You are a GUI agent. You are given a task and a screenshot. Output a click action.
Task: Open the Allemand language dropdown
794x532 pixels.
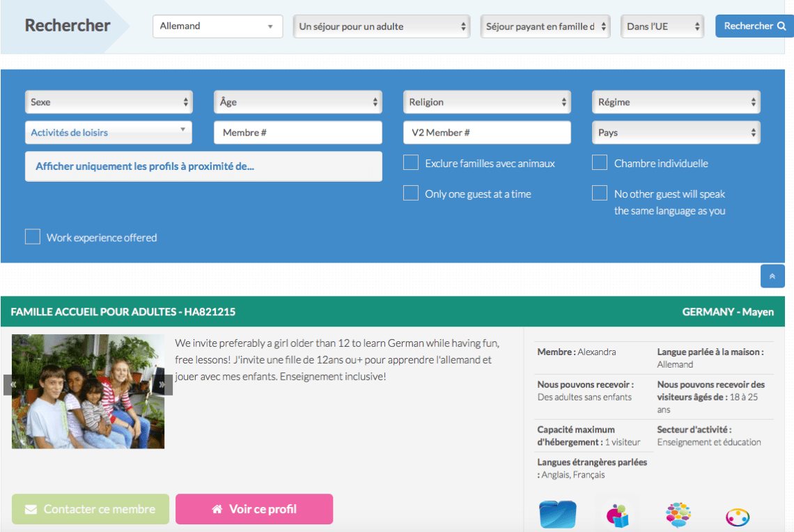217,26
